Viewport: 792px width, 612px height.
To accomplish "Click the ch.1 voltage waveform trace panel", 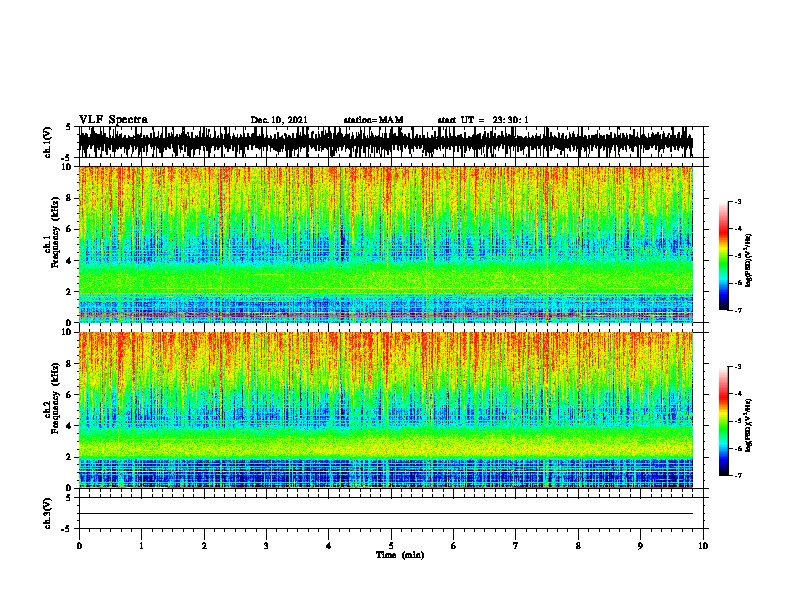I will (386, 142).
